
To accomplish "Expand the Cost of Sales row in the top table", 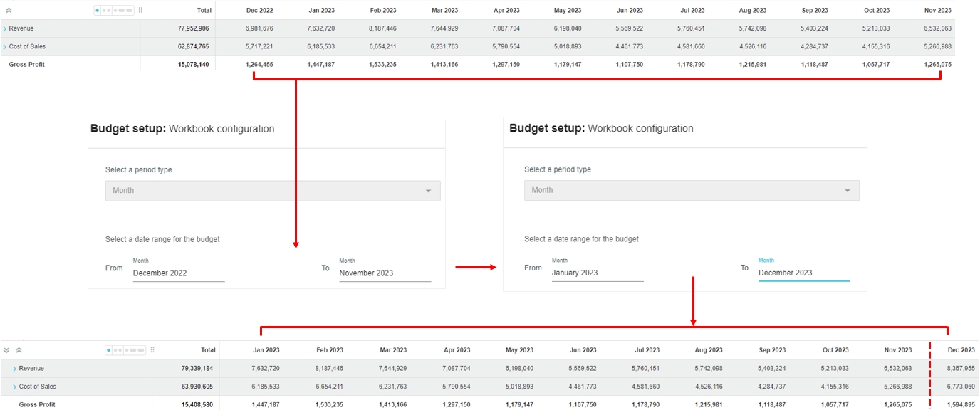I will click(5, 46).
